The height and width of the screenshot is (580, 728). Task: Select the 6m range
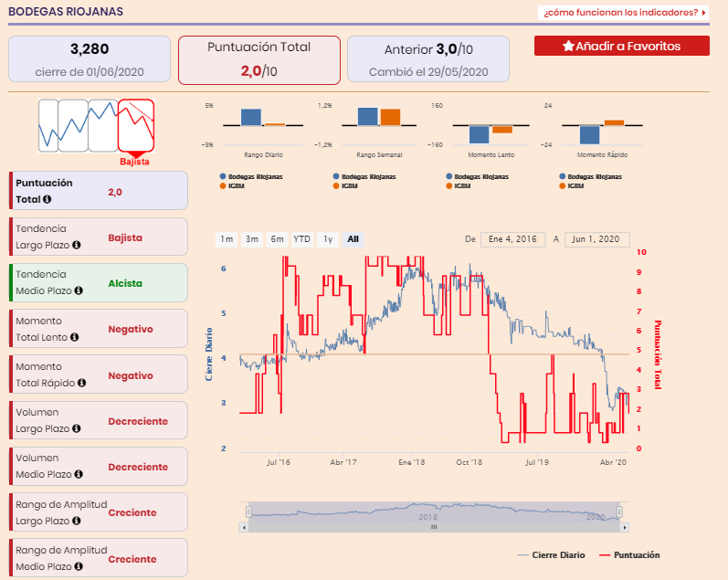point(277,239)
